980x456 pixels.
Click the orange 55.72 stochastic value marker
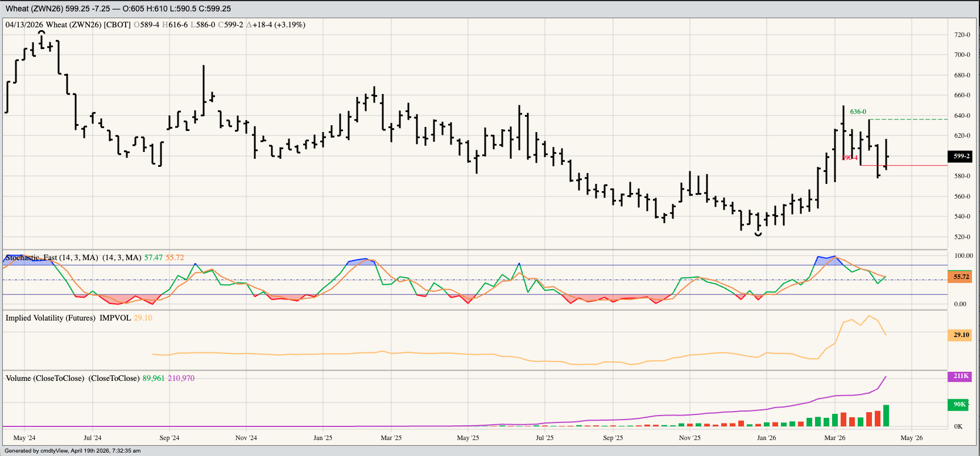(x=961, y=277)
